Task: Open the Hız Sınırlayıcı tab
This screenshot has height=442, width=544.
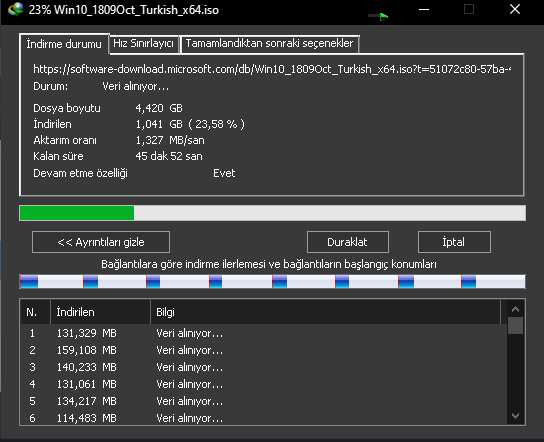Action: [144, 44]
